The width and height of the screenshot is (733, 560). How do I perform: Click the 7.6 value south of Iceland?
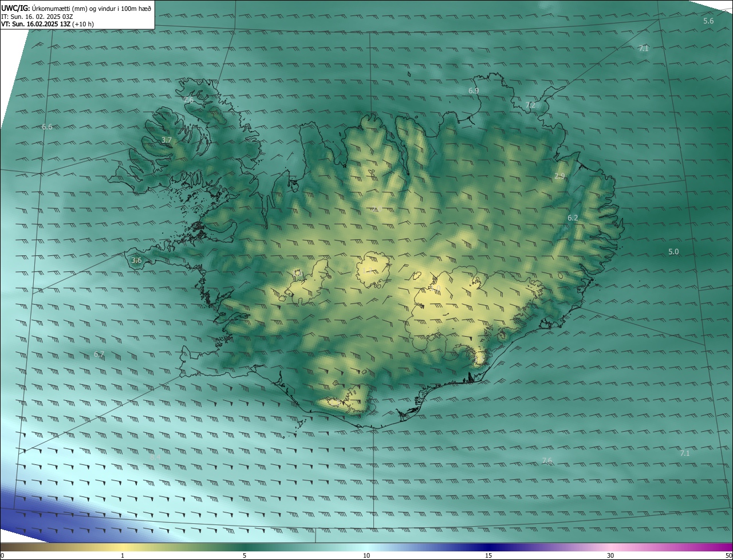[x=547, y=460]
